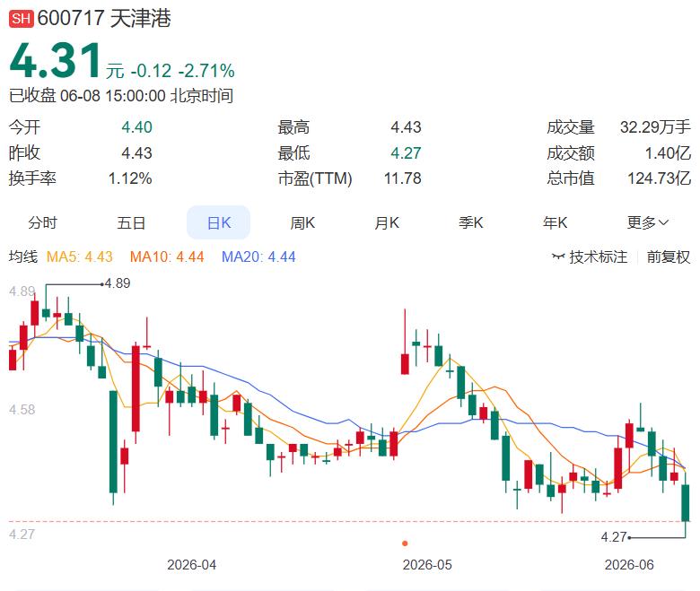
Task: Click the current price 4.31
Action: pyautogui.click(x=57, y=60)
